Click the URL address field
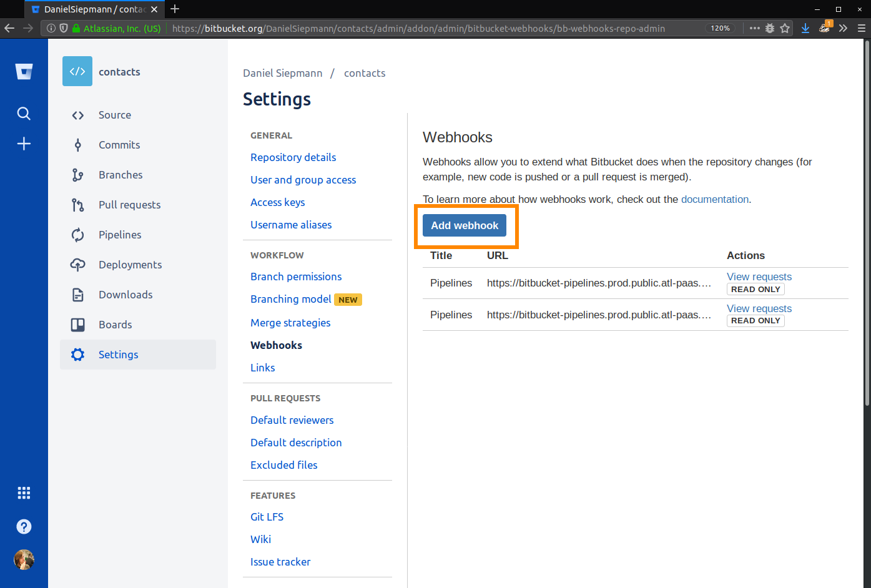 [x=418, y=28]
